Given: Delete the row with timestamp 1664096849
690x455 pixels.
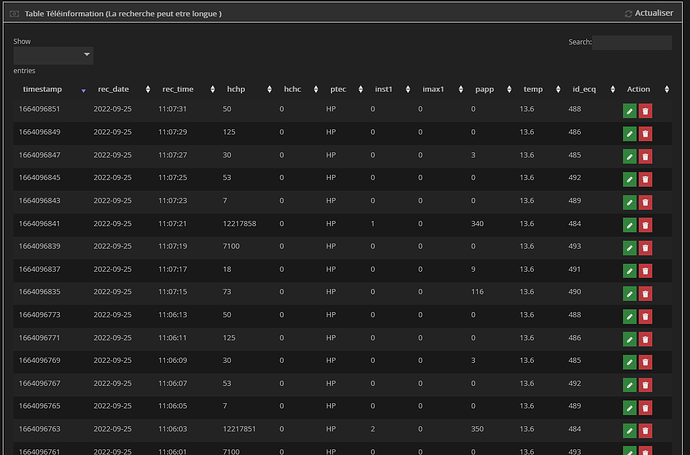Looking at the screenshot, I should (645, 132).
